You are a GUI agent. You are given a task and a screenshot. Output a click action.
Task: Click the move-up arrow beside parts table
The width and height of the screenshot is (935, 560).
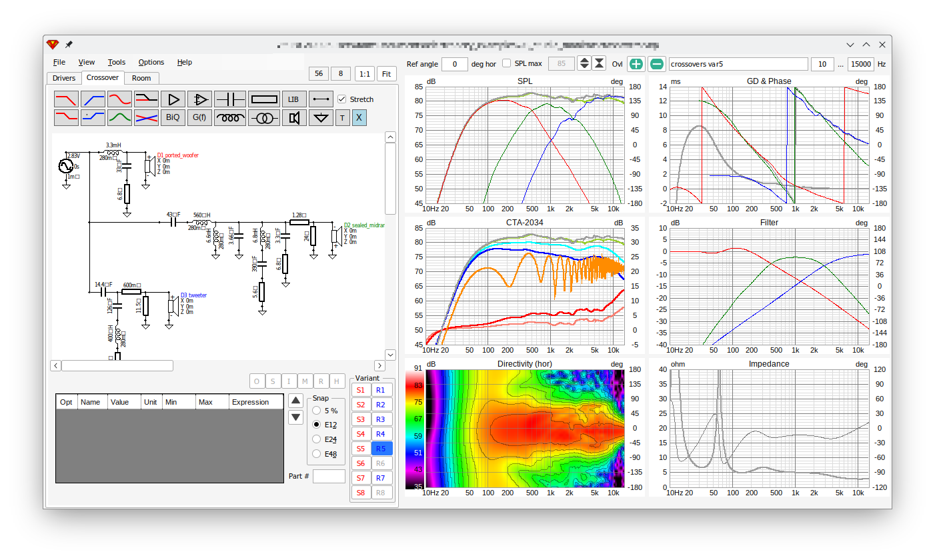click(x=296, y=401)
